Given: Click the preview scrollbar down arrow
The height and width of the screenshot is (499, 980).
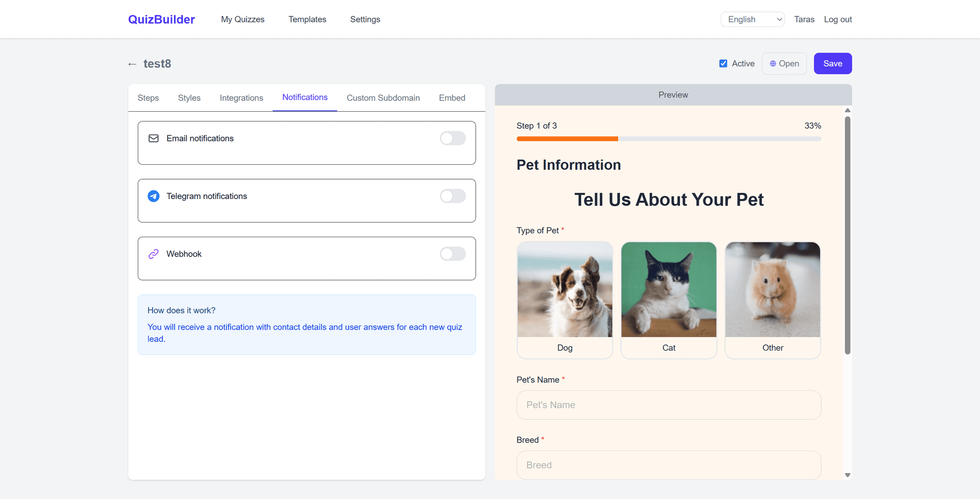Looking at the screenshot, I should pos(848,475).
